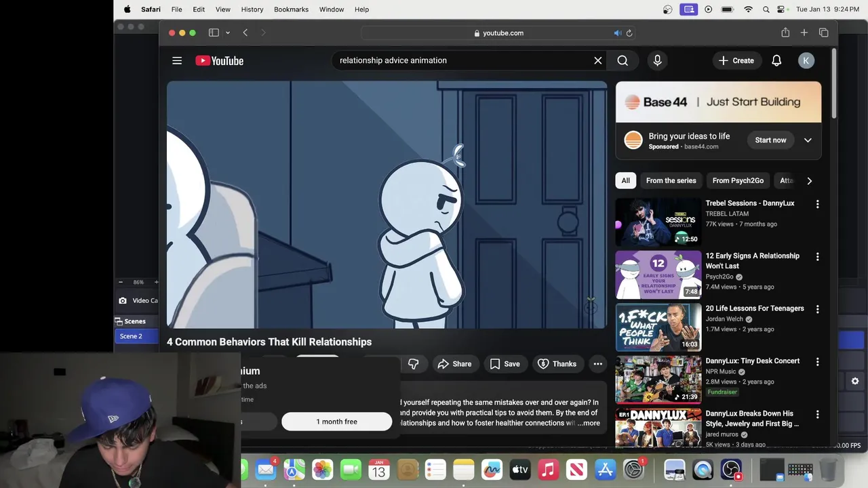Open YouTube notifications bell
Viewport: 868px width, 488px height.
pyautogui.click(x=776, y=60)
